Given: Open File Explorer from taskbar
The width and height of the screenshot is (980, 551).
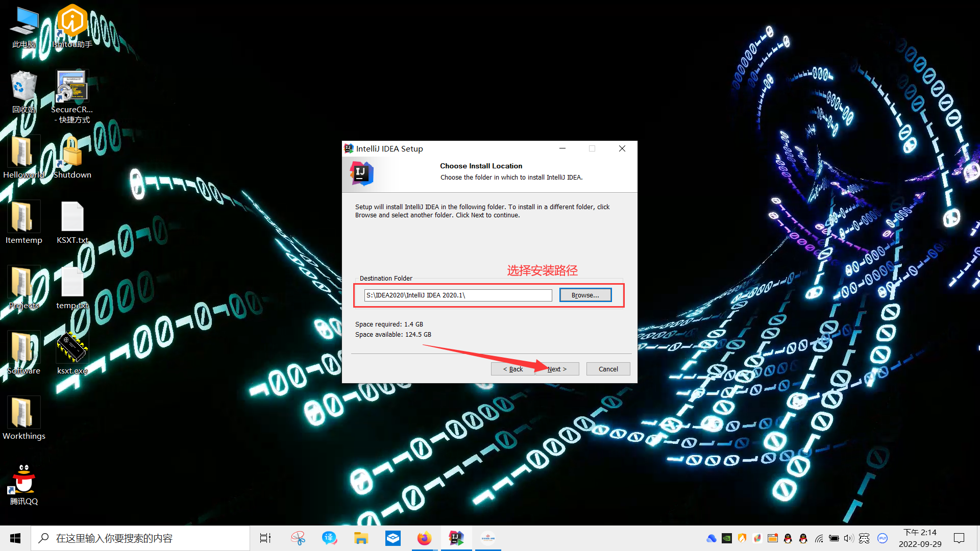Looking at the screenshot, I should [x=361, y=538].
